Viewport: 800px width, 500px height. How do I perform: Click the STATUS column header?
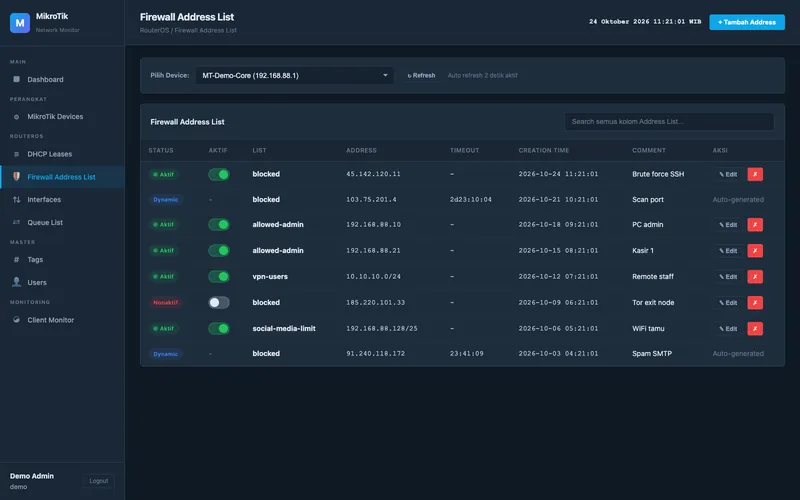pyautogui.click(x=161, y=151)
